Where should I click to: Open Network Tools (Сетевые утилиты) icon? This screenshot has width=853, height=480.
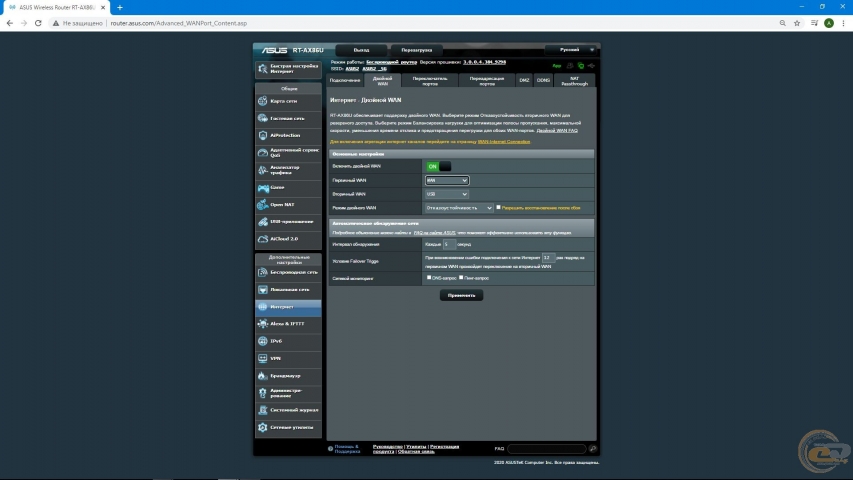point(263,427)
